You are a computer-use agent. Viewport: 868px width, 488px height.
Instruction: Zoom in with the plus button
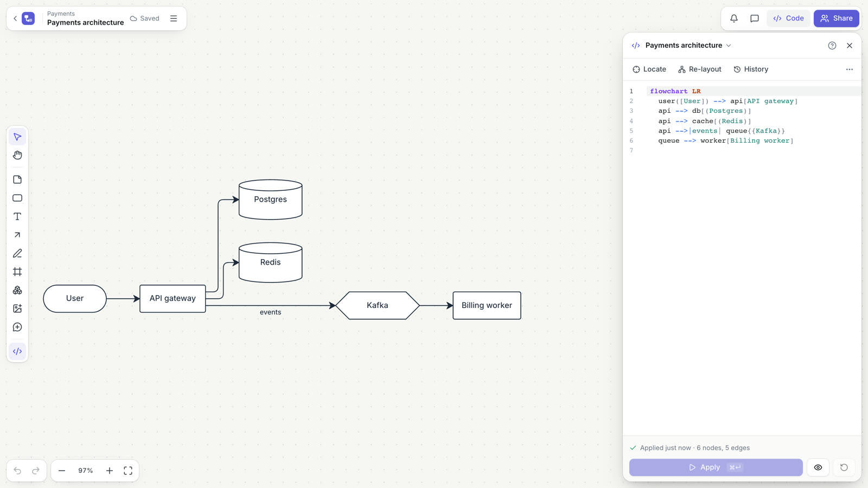(x=110, y=471)
